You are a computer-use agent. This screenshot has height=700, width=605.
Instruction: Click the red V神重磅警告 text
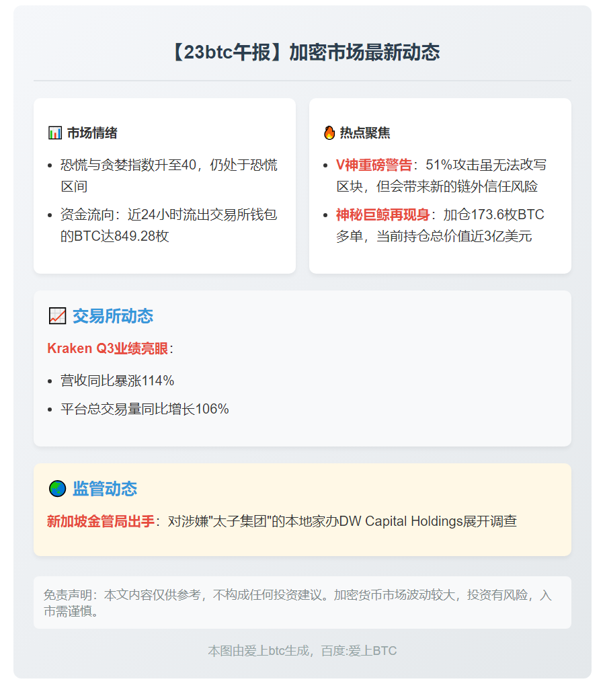coord(374,165)
